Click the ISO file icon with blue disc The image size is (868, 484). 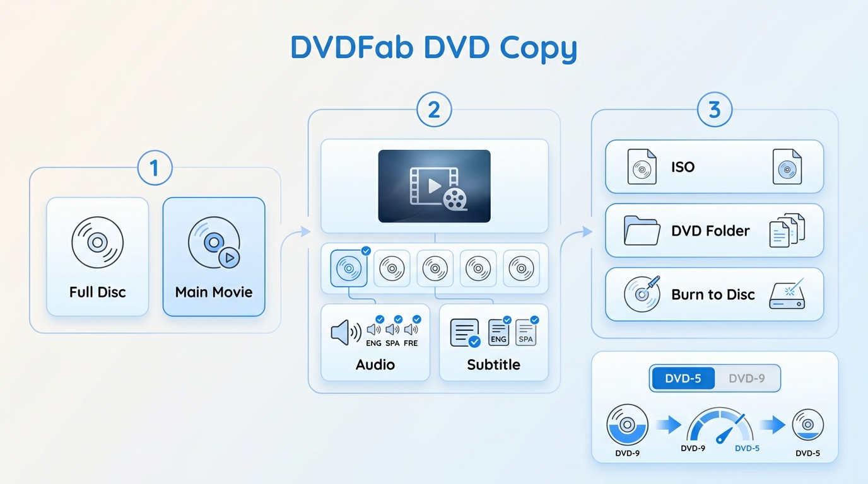click(x=787, y=167)
